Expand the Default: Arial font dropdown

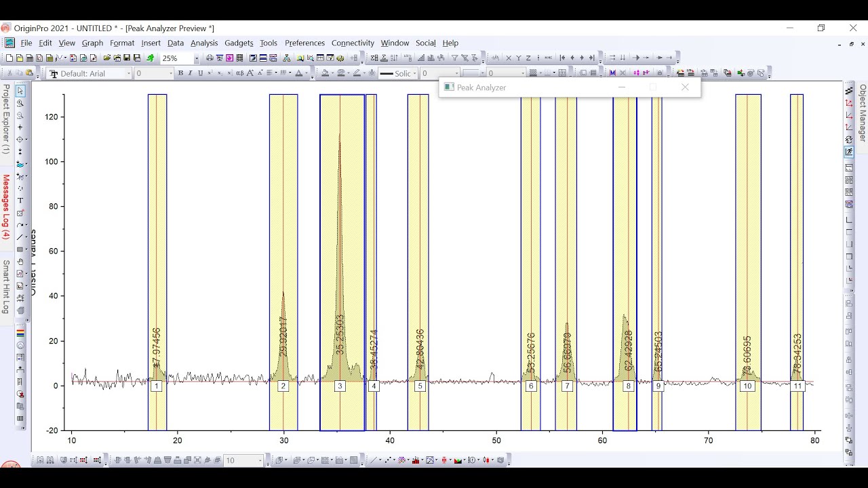(x=128, y=73)
